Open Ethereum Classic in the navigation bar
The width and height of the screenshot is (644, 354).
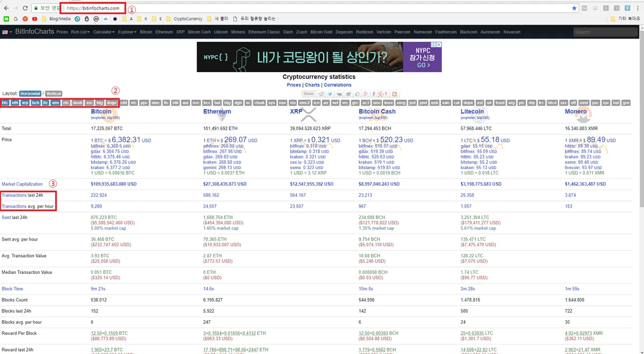pyautogui.click(x=264, y=32)
